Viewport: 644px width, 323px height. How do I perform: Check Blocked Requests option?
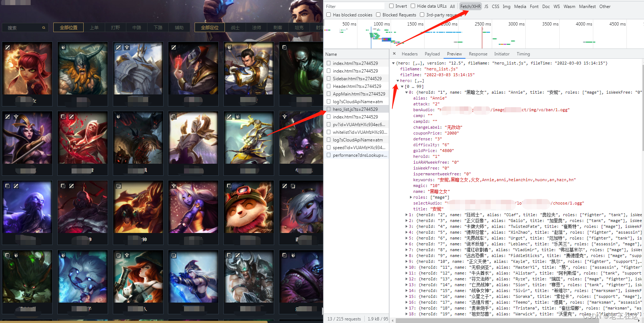click(x=378, y=15)
